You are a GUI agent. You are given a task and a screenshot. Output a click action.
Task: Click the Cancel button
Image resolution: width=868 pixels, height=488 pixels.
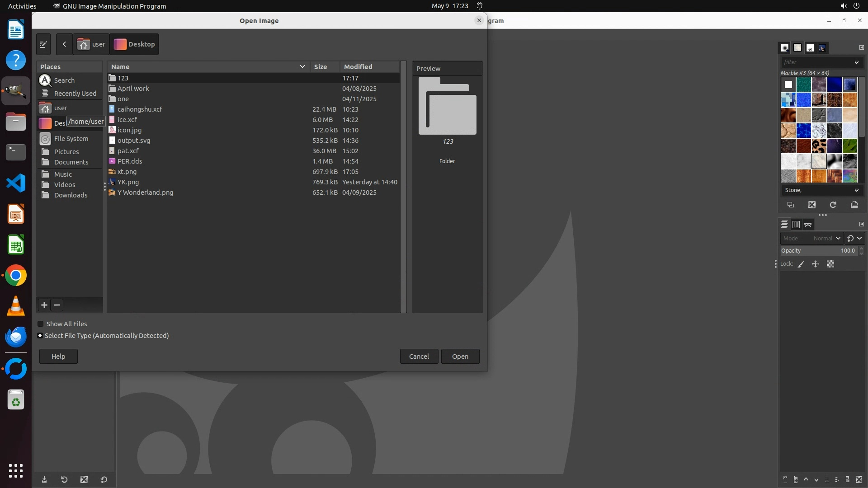click(419, 357)
